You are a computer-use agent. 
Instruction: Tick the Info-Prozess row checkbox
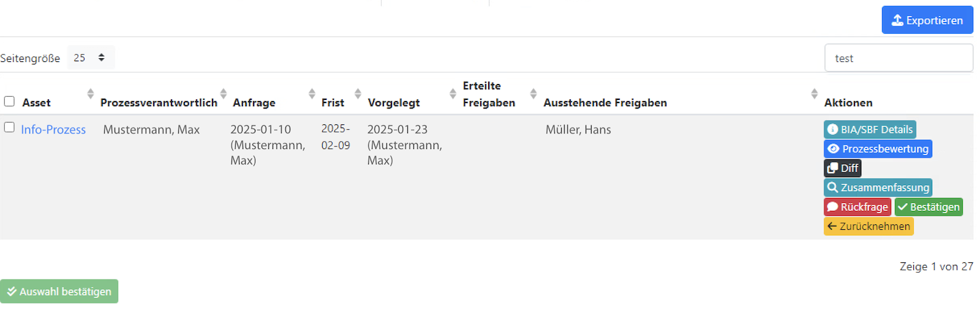click(9, 127)
